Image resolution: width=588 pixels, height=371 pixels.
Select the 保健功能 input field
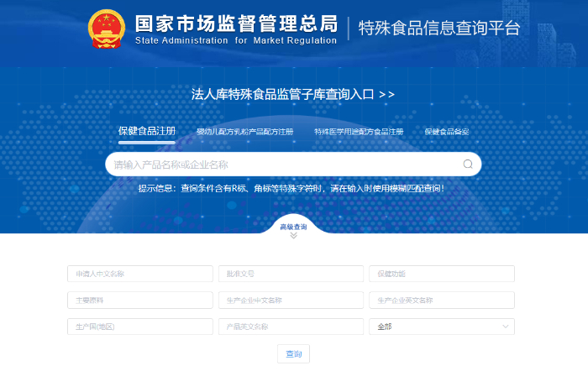pos(441,274)
